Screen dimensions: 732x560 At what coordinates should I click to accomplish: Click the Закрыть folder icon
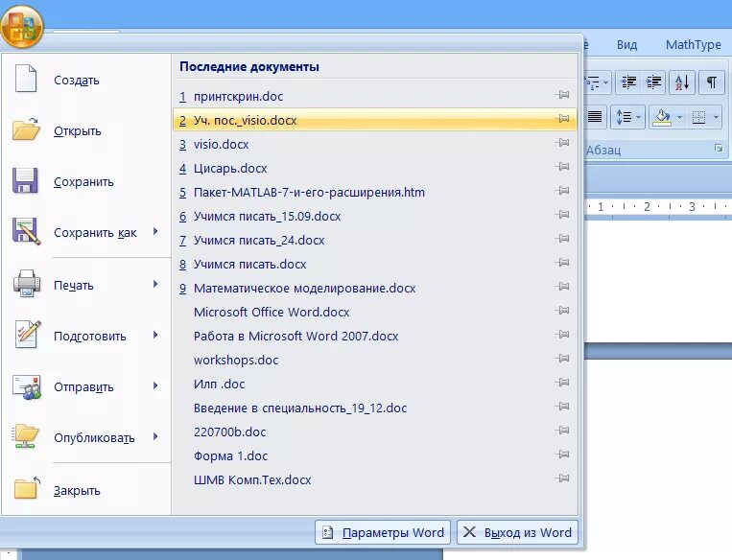[27, 489]
